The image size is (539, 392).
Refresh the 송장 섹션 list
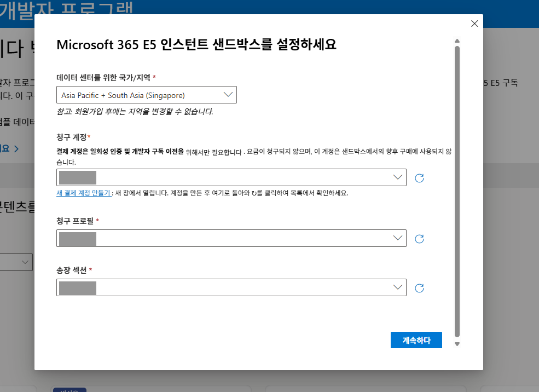point(419,288)
